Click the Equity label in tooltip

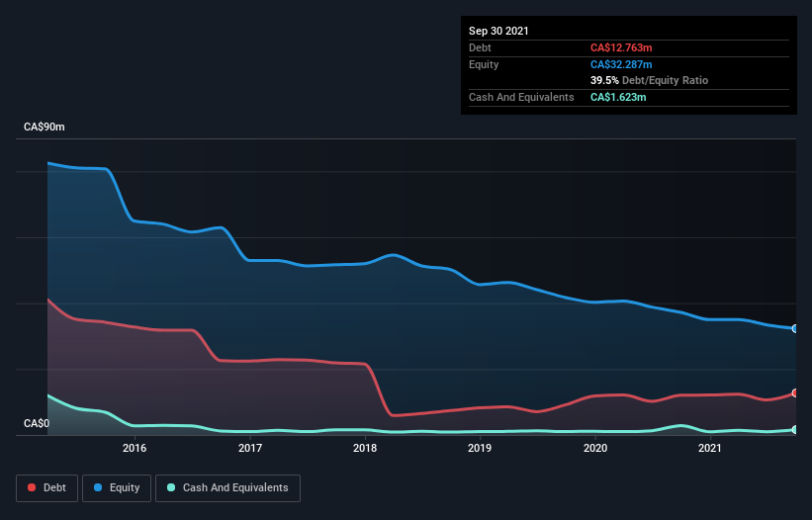point(484,64)
